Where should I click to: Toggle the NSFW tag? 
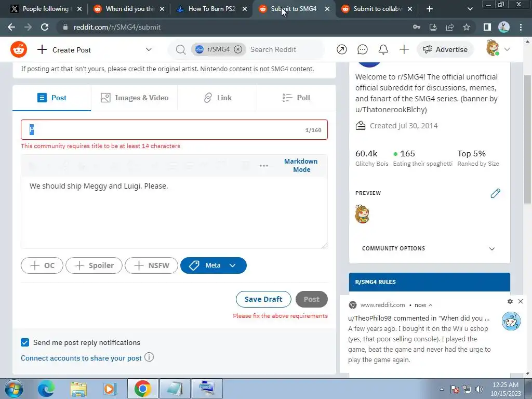click(151, 265)
